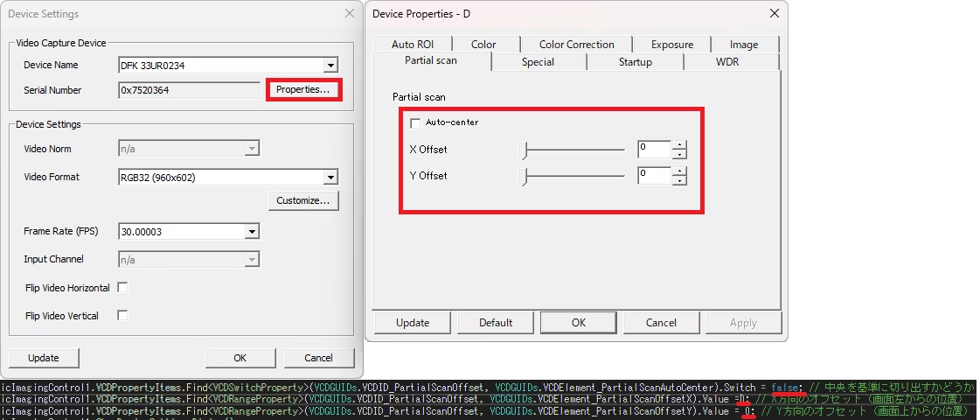Click the Customize... button
Viewport: 980px width, 420px height.
click(x=302, y=200)
